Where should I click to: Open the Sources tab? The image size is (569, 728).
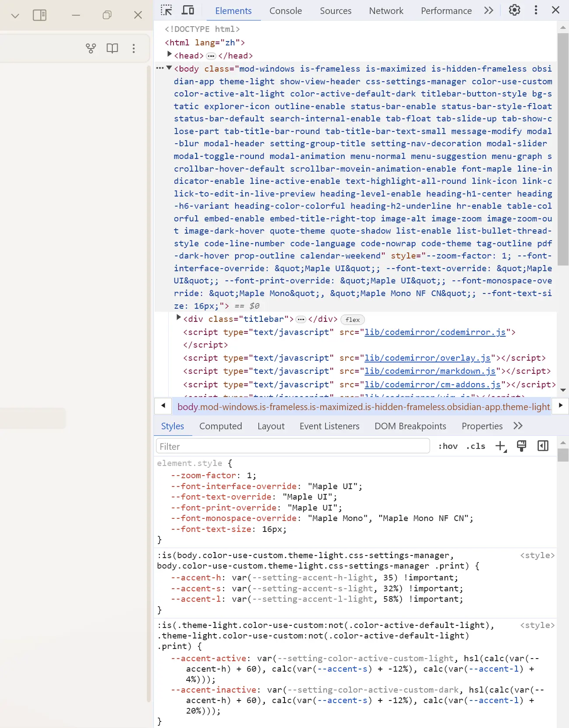[x=336, y=11]
